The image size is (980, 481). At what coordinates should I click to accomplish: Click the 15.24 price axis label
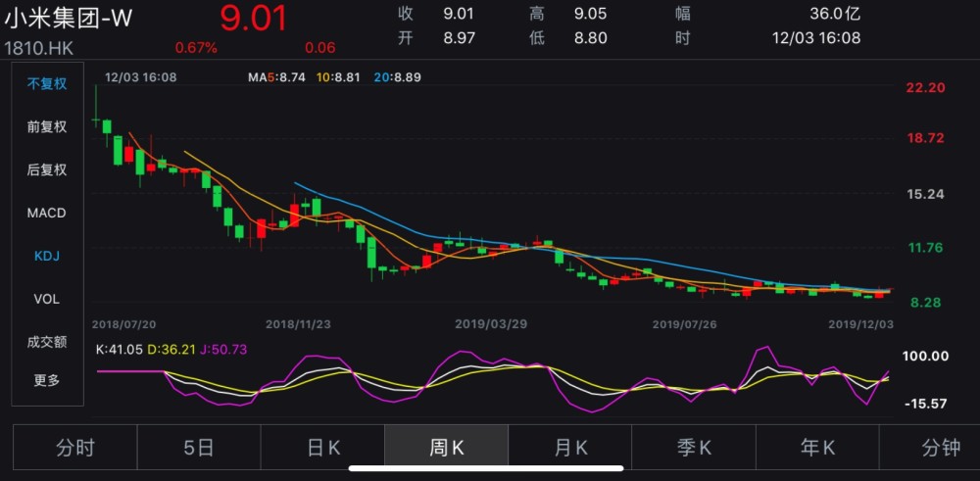pyautogui.click(x=926, y=194)
